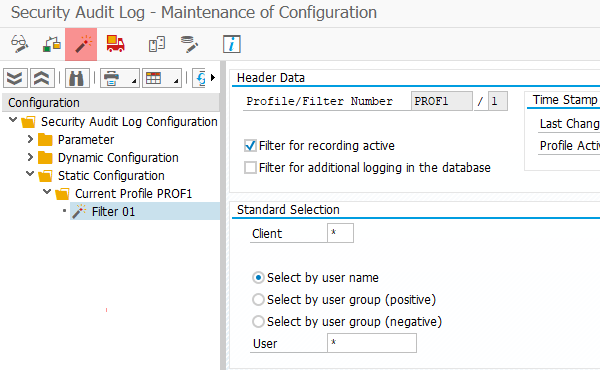Click the Client input field
The height and width of the screenshot is (370, 600).
[340, 233]
